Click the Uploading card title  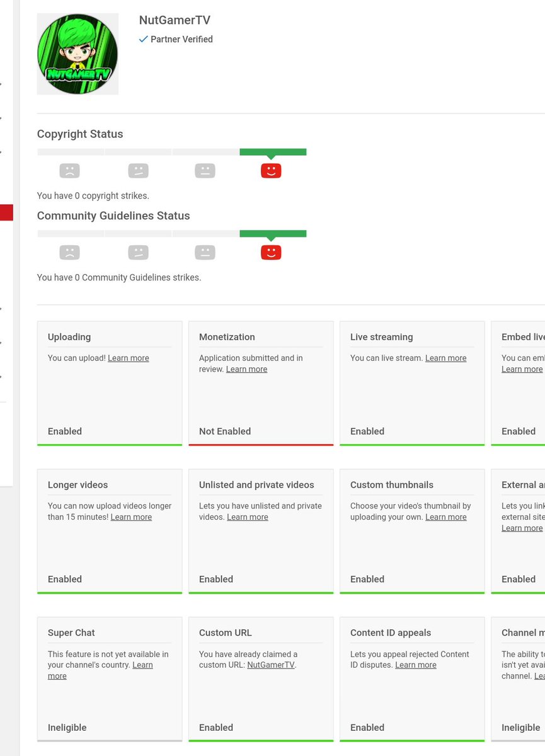(x=69, y=337)
